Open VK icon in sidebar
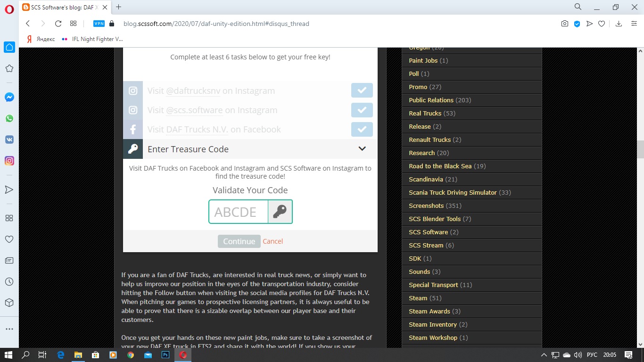Image resolution: width=644 pixels, height=362 pixels. [x=9, y=140]
